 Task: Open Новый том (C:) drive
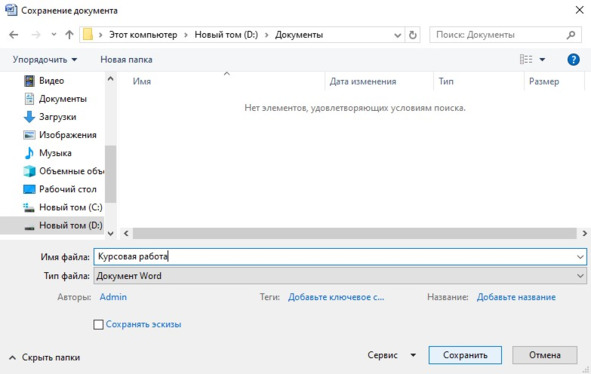coord(70,207)
